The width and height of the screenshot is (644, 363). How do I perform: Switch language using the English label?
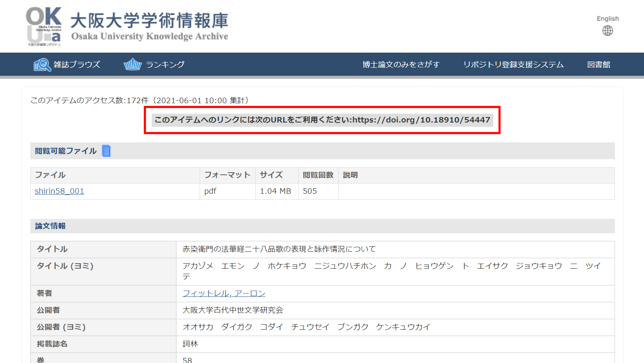tap(607, 19)
